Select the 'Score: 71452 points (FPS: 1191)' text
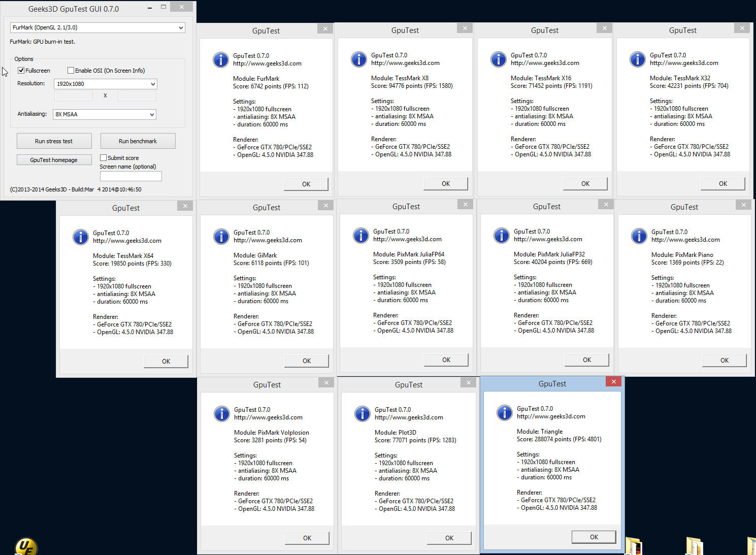The width and height of the screenshot is (756, 555). point(551,86)
